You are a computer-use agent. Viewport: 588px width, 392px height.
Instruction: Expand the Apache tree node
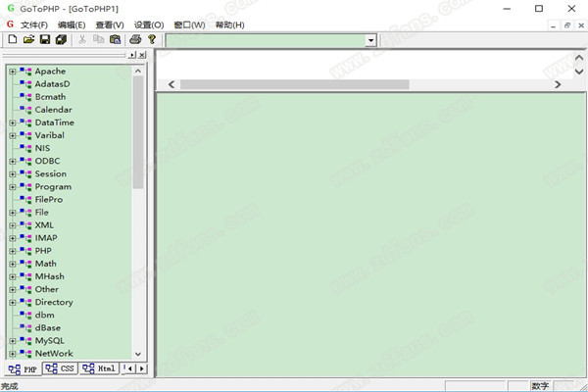(x=13, y=72)
